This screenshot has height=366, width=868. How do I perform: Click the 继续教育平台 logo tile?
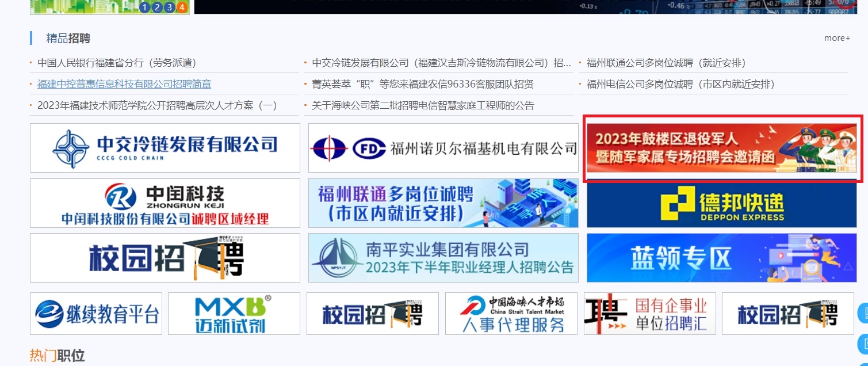point(96,314)
